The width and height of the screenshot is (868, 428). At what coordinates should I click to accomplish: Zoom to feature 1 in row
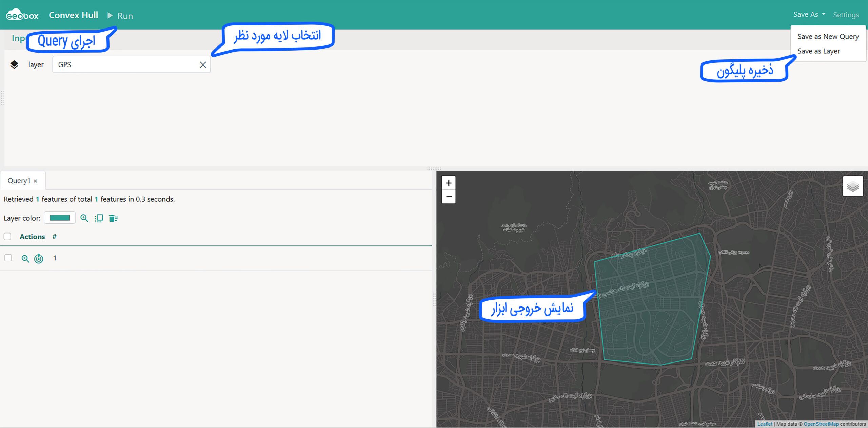[25, 259]
